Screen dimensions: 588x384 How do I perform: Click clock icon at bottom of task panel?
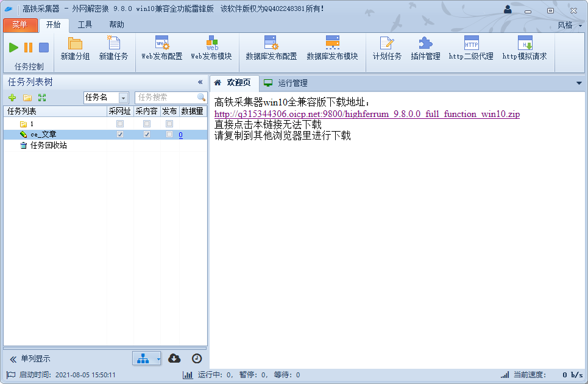pos(197,358)
